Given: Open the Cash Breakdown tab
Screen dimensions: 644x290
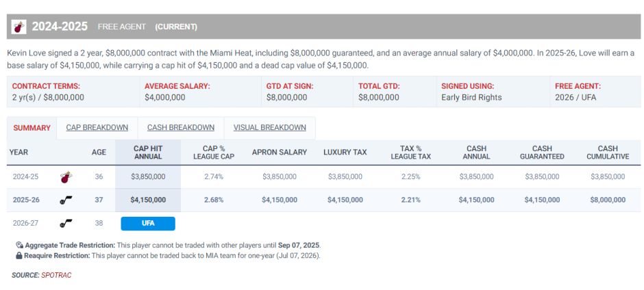Looking at the screenshot, I should click(x=181, y=128).
